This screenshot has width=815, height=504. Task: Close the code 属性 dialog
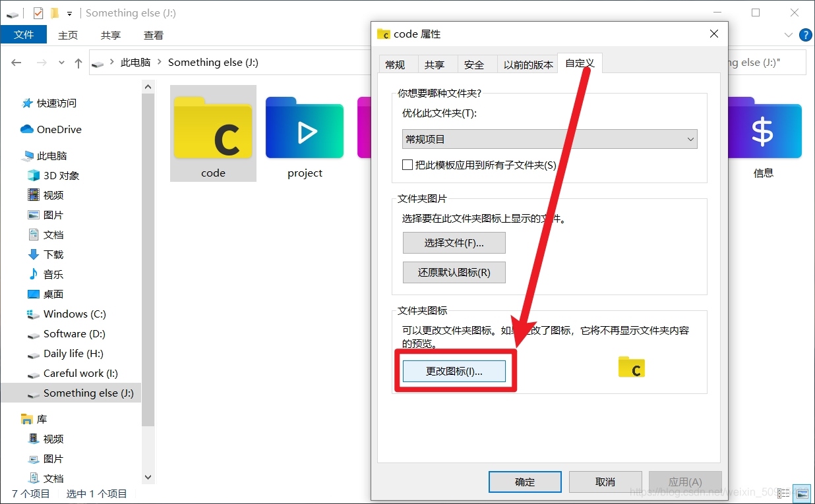click(x=713, y=34)
